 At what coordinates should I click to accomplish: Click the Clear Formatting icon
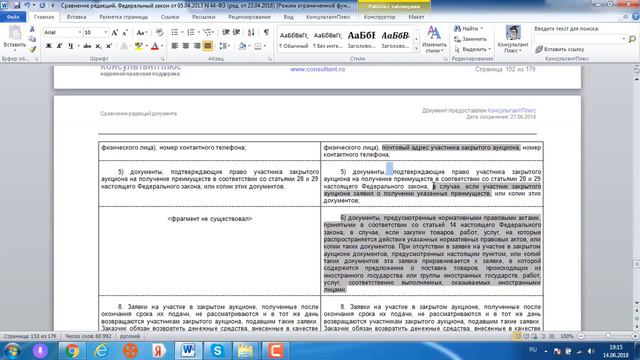(x=160, y=32)
